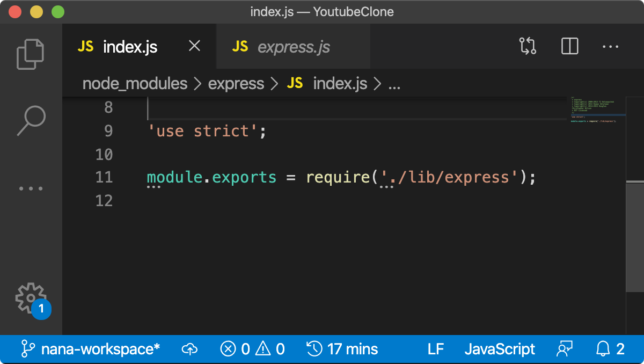Close the index.js tab
The height and width of the screenshot is (364, 644).
pos(195,46)
